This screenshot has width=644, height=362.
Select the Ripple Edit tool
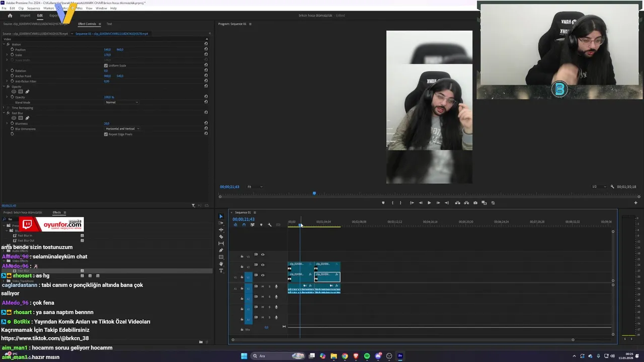[x=221, y=230]
